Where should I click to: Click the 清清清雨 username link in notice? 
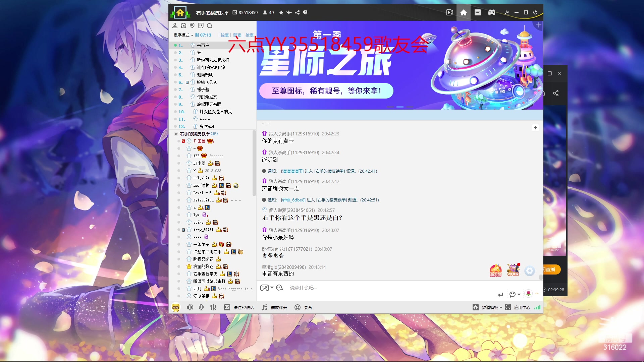click(x=292, y=171)
